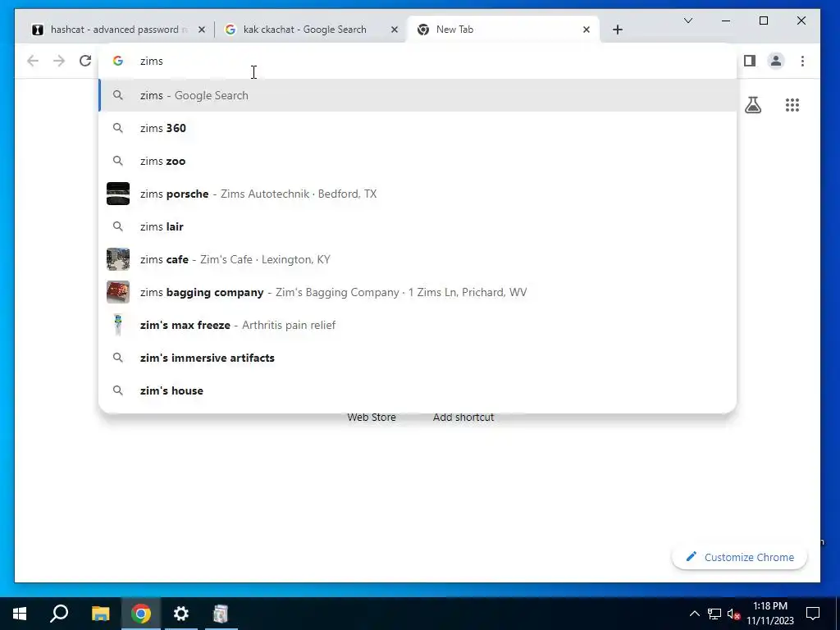Image resolution: width=840 pixels, height=630 pixels.
Task: Click magnifier icon beside 'zim's house'
Action: pos(118,390)
